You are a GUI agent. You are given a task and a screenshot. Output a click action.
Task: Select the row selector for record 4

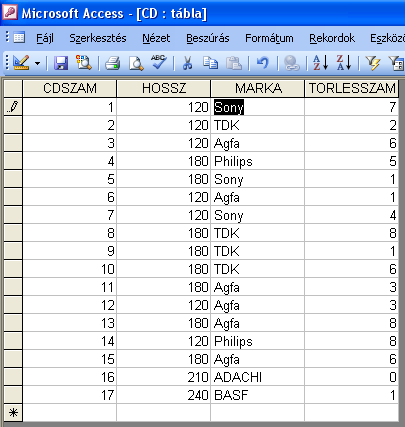(13, 161)
